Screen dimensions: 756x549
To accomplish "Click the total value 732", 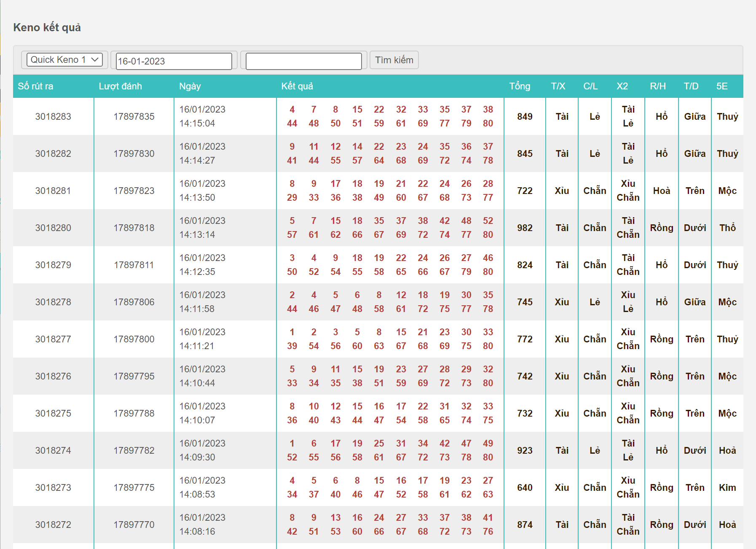I will point(525,413).
